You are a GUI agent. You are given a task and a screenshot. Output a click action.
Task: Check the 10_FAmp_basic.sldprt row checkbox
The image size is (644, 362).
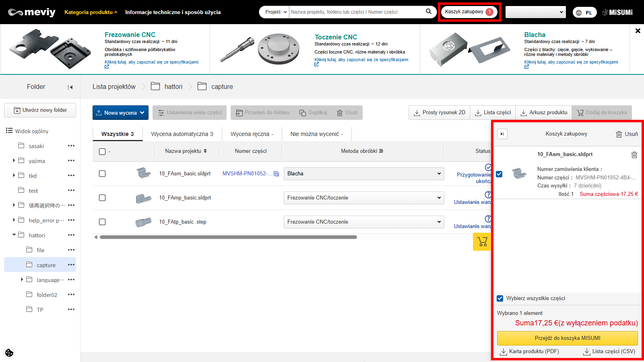[102, 198]
